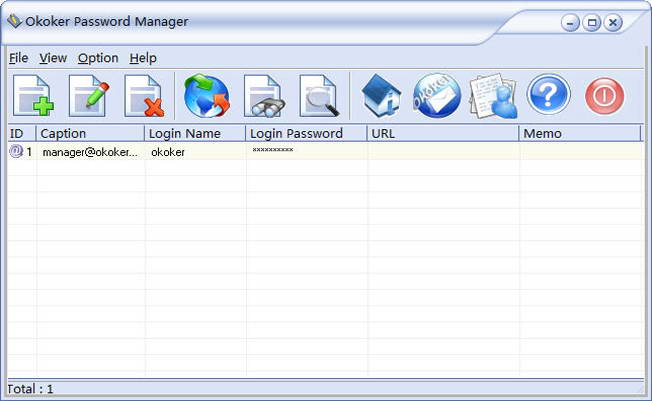
Task: Click the magnifying glass preview icon
Action: click(x=319, y=96)
